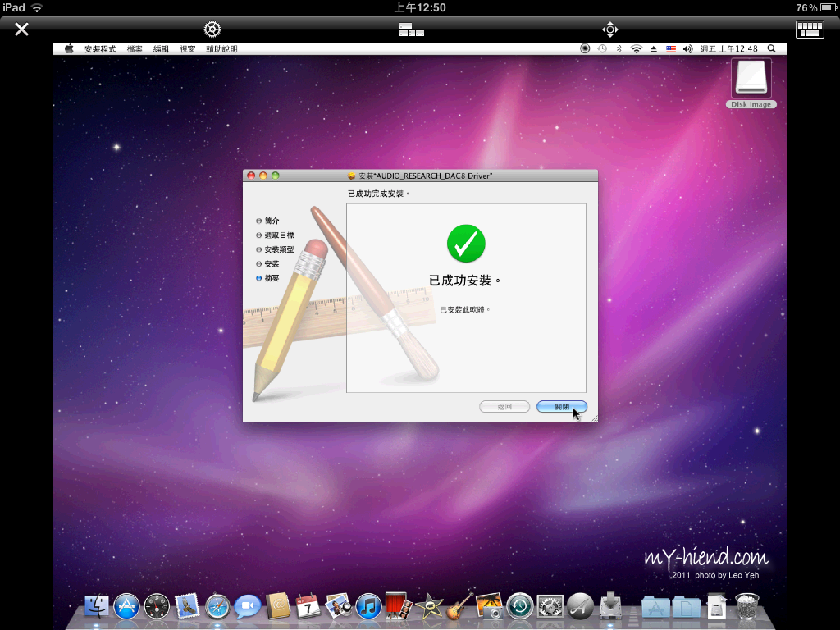Close the remote session with the X icon
Image resolution: width=840 pixels, height=630 pixels.
[21, 29]
